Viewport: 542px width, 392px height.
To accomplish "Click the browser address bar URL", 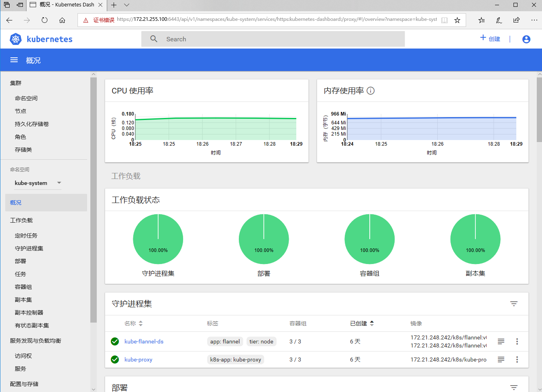I will (277, 19).
